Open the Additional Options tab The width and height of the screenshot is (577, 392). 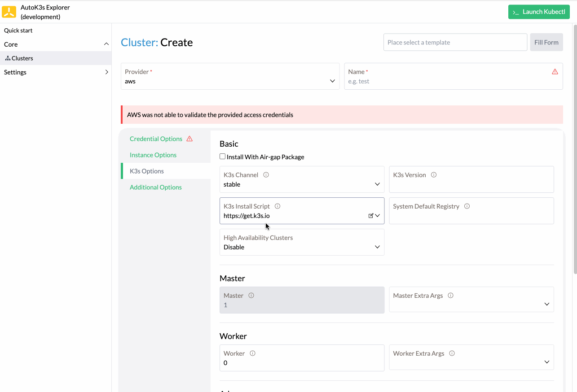click(156, 187)
